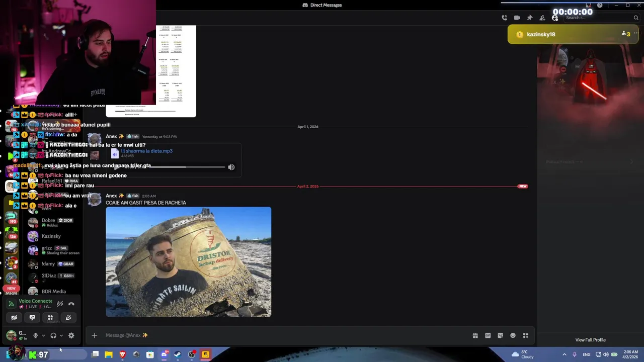Viewport: 644px width, 362px height.
Task: Open Discord User Settings gear
Action: point(71,335)
